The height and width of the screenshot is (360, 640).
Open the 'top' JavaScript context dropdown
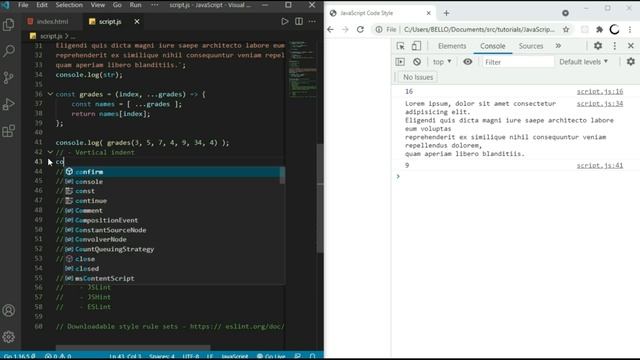click(442, 62)
